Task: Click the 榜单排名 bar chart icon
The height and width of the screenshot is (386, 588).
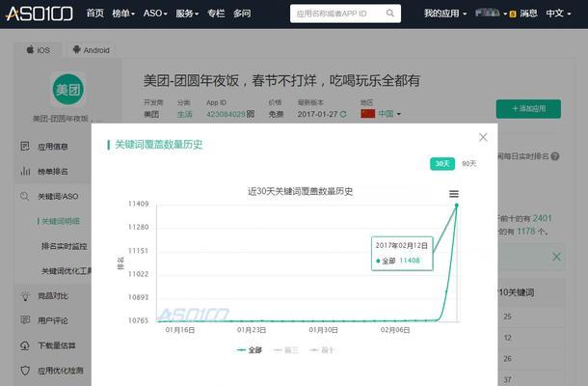Action: [25, 171]
